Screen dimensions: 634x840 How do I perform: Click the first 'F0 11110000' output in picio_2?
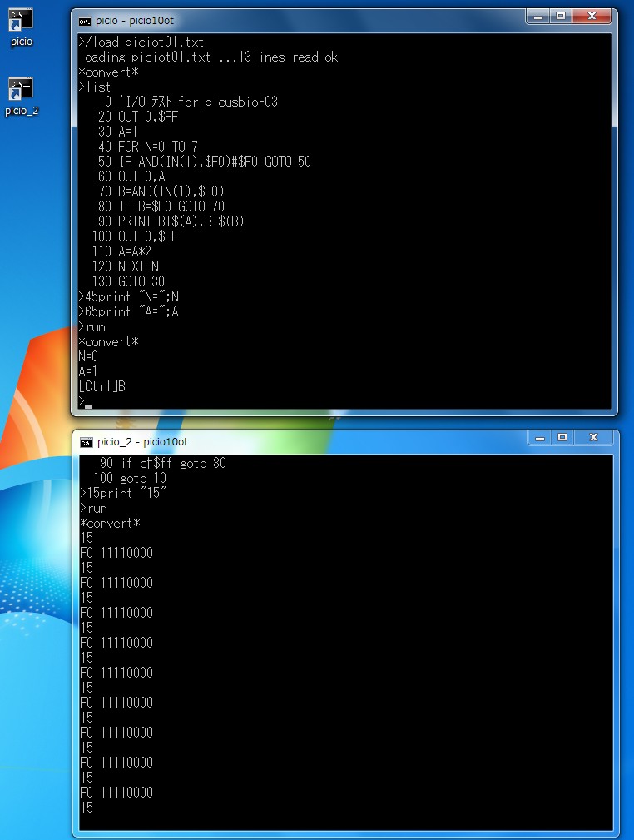[x=116, y=553]
